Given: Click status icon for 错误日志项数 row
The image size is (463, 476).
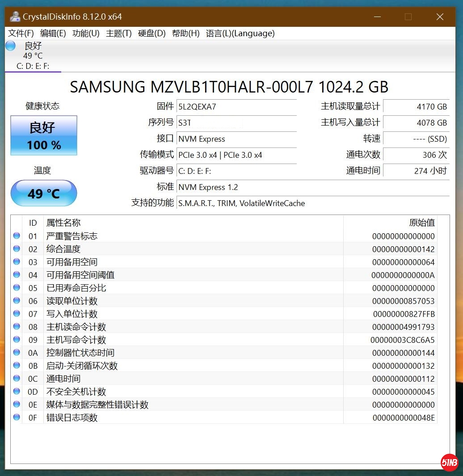Looking at the screenshot, I should (17, 417).
